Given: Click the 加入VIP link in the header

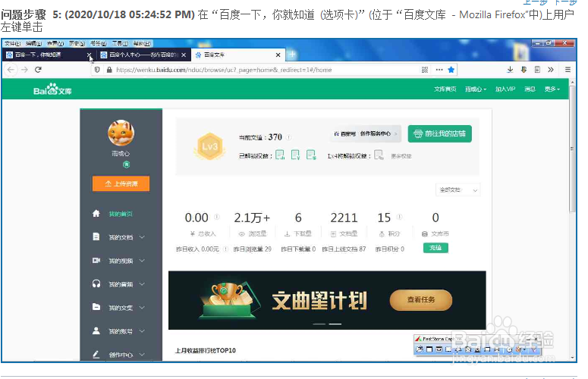Looking at the screenshot, I should pos(505,89).
